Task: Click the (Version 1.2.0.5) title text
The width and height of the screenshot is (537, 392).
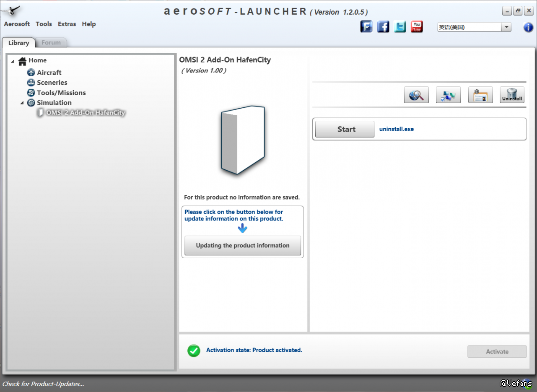Action: (339, 12)
